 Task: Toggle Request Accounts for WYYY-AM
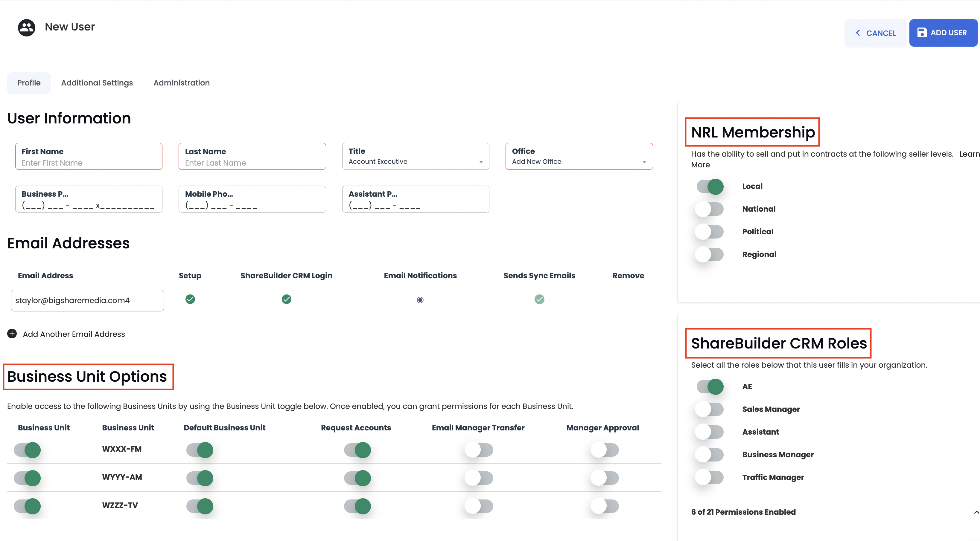[x=357, y=478]
